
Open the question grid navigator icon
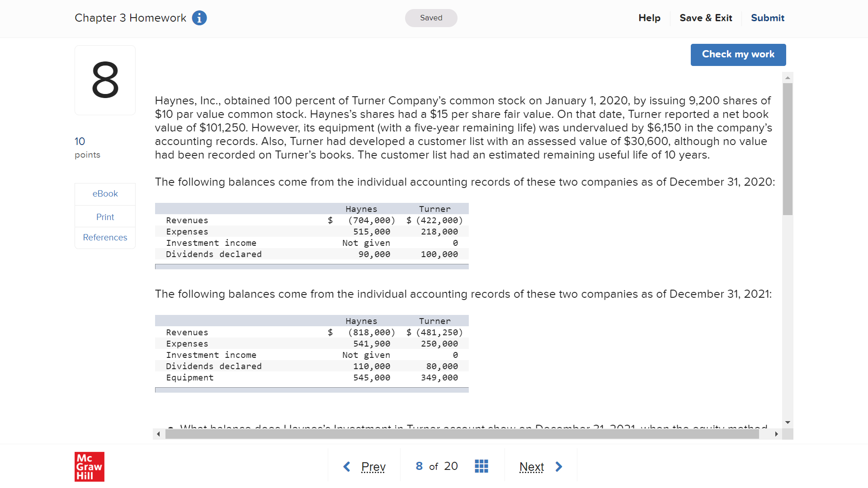[x=481, y=466]
